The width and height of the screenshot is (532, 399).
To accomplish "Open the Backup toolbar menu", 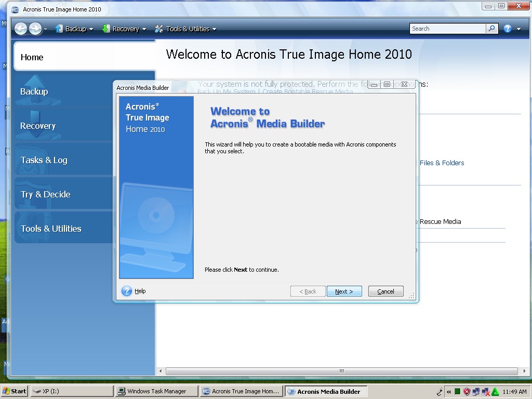I will (x=74, y=29).
